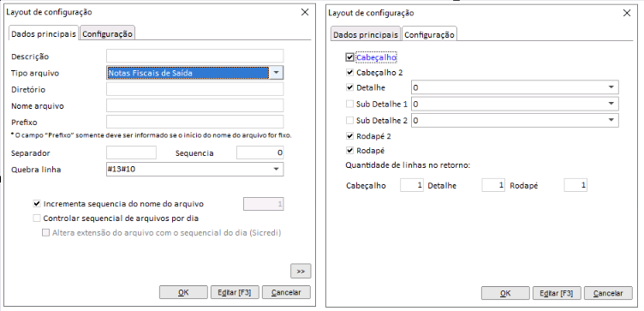The width and height of the screenshot is (644, 311).
Task: Uncheck the Cabeçalho 2 checkbox
Action: coord(350,73)
